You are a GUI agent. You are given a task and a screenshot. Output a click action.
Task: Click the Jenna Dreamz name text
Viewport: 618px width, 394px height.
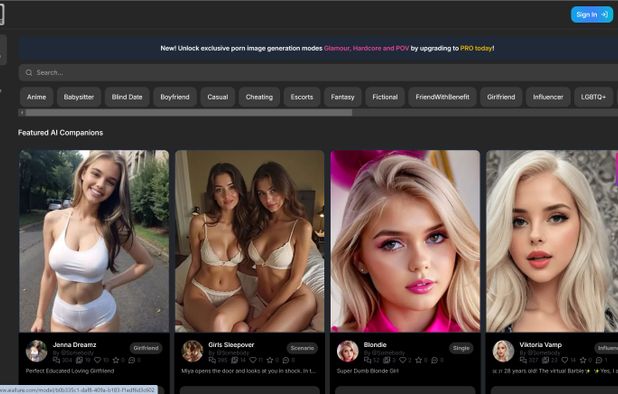(x=74, y=345)
